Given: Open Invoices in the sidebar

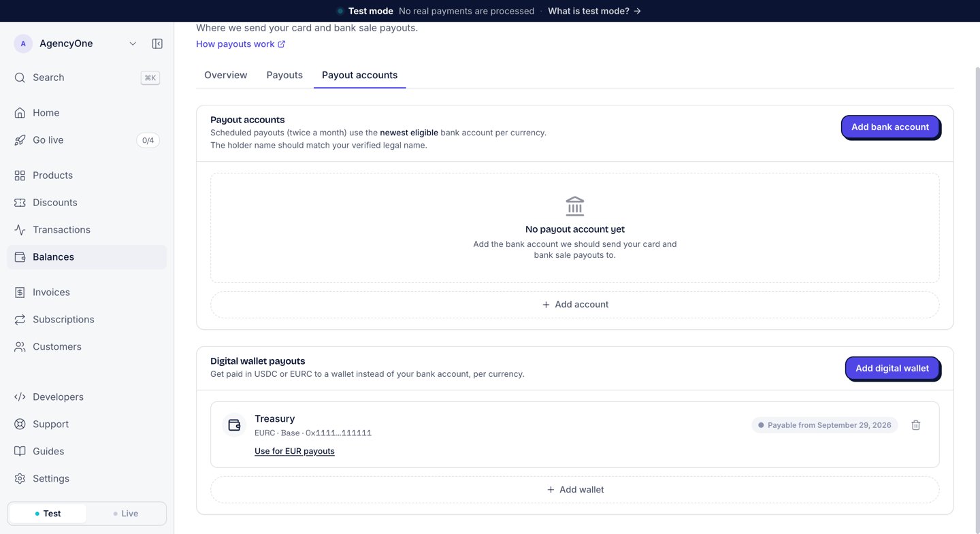Looking at the screenshot, I should [86, 293].
